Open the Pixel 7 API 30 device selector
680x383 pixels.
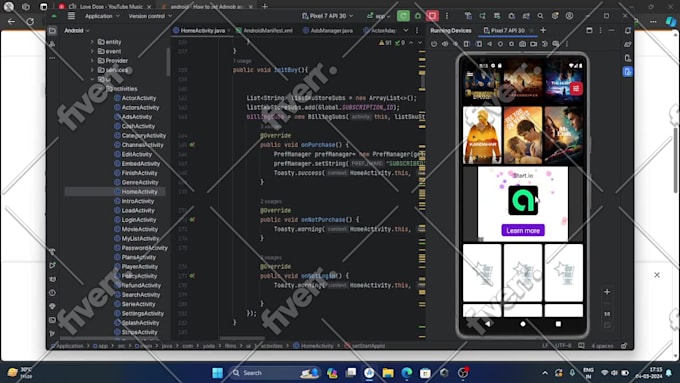point(328,16)
